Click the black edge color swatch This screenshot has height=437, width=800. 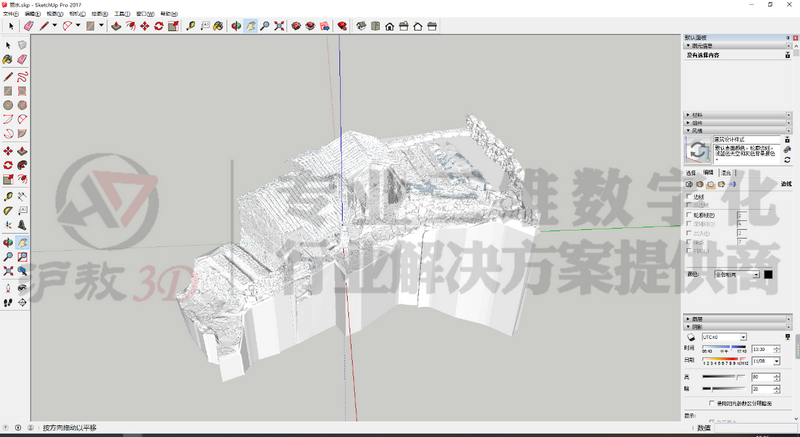[x=768, y=274]
